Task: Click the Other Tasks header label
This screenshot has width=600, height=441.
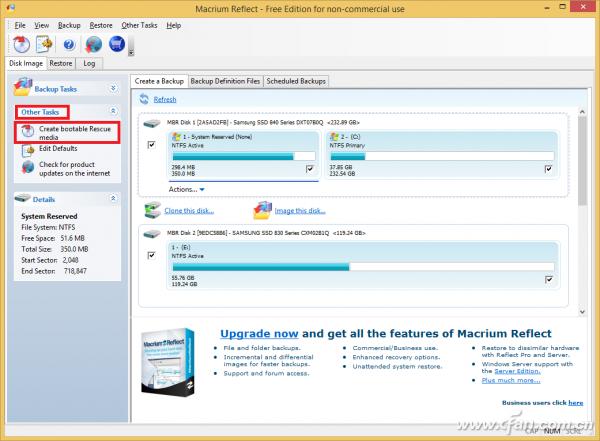Action: tap(40, 112)
